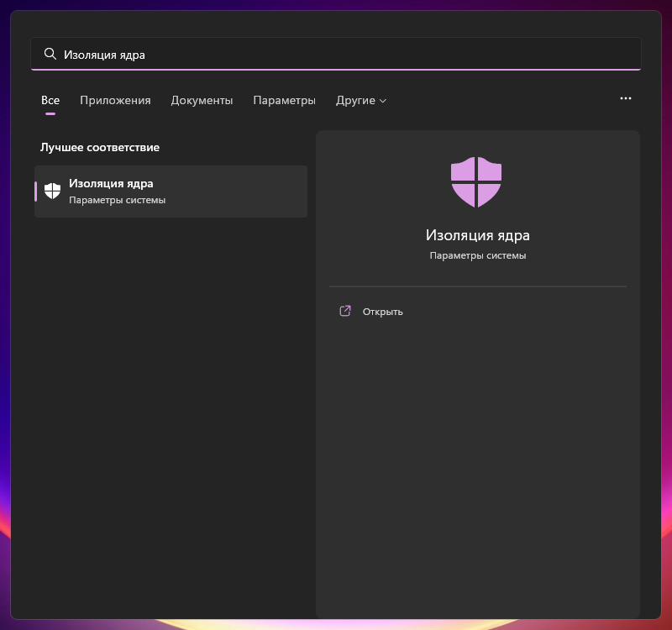Select the 'Документы' filter tab

click(x=202, y=100)
